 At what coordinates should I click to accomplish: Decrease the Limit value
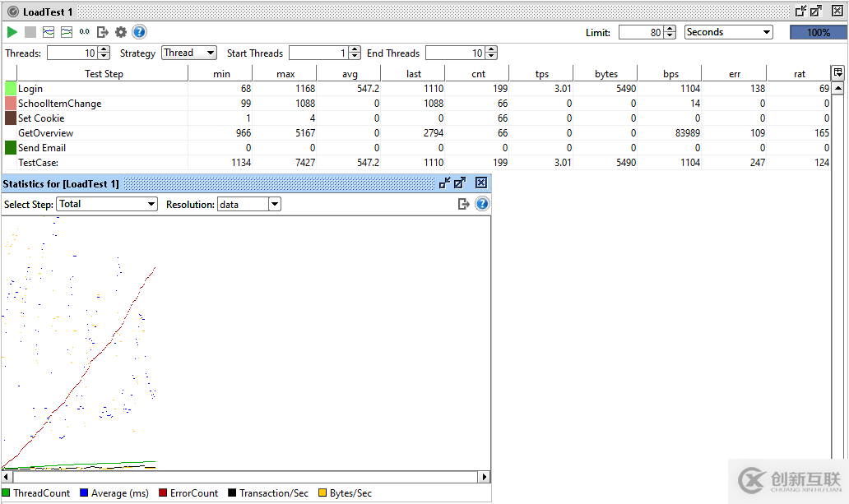click(670, 35)
